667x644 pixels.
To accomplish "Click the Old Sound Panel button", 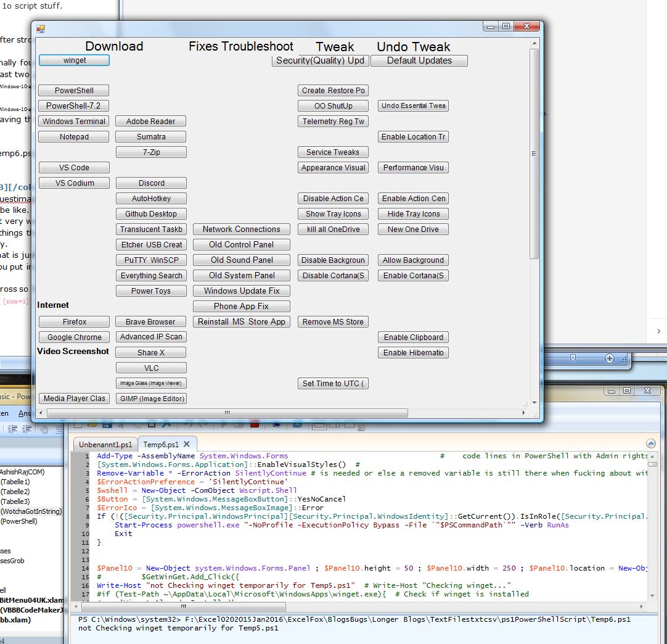I will coord(241,260).
